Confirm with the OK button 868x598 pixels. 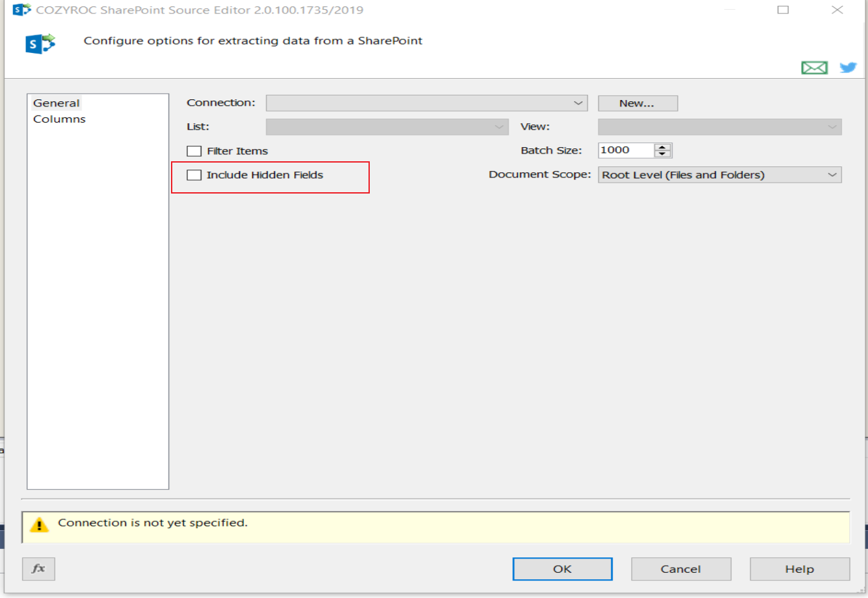coord(562,569)
